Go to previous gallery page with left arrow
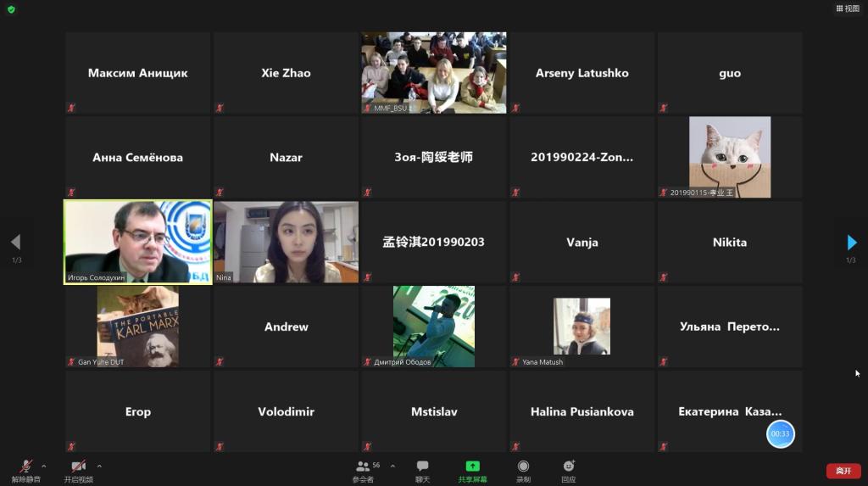This screenshot has width=868, height=486. pyautogui.click(x=15, y=243)
